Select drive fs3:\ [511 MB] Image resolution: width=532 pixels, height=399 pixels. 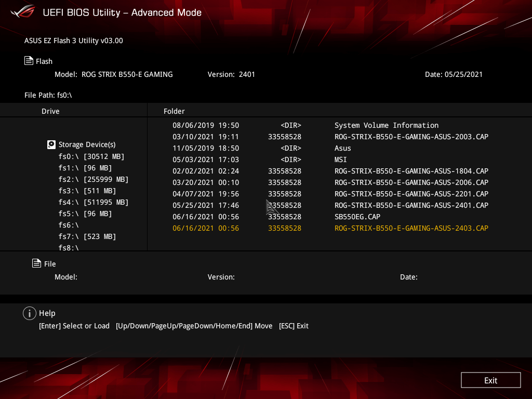(87, 191)
